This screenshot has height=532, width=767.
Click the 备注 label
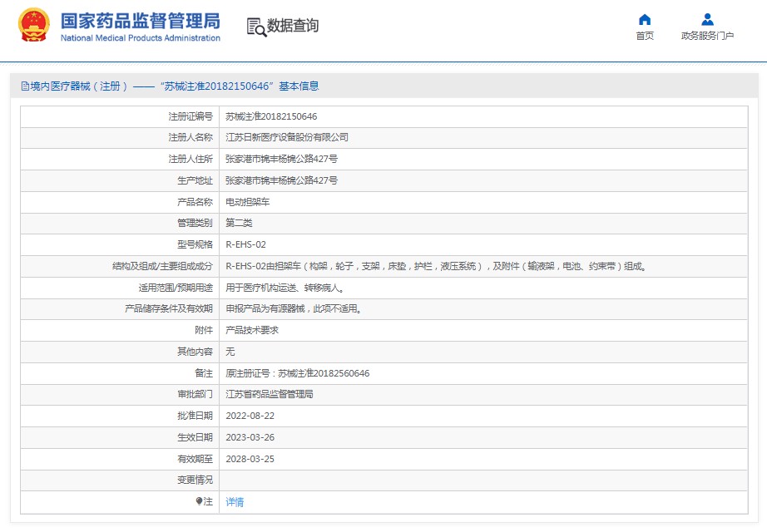tap(204, 373)
